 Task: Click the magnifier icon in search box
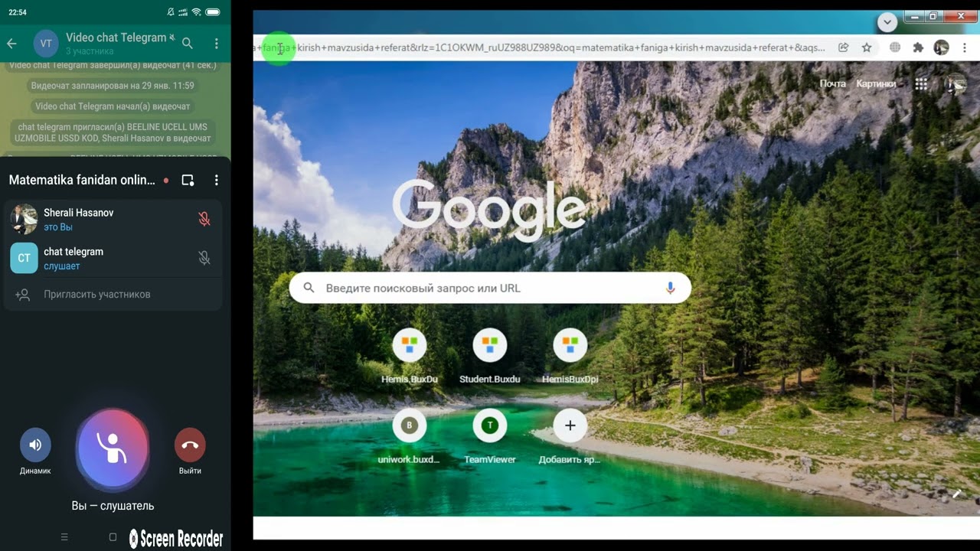coord(309,289)
